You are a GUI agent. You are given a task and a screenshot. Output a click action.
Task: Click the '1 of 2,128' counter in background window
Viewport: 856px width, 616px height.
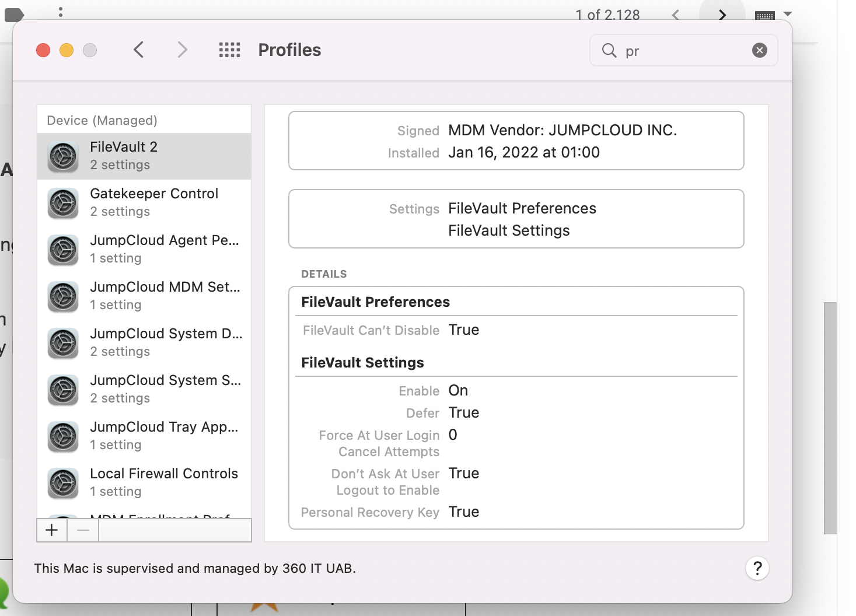pyautogui.click(x=607, y=15)
